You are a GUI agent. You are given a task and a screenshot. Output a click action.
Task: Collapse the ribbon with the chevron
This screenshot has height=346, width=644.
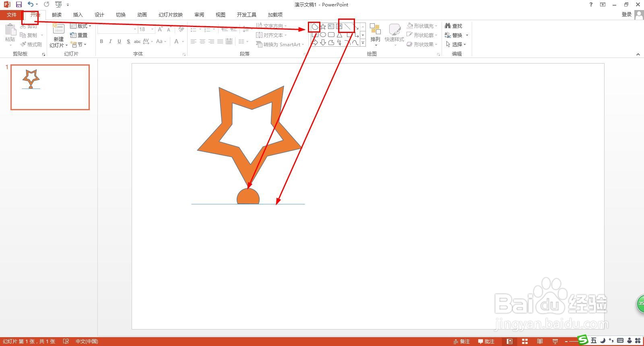638,54
